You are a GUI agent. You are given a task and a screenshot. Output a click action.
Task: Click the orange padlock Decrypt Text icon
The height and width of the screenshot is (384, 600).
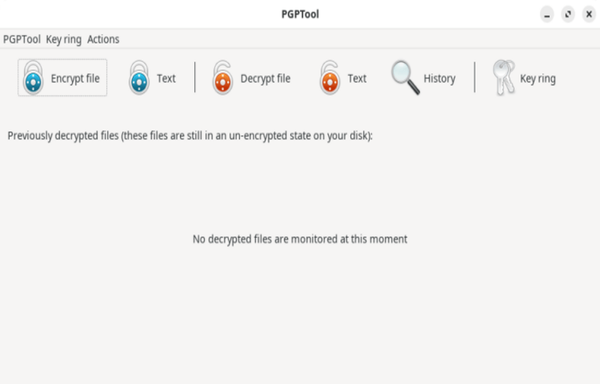pyautogui.click(x=330, y=78)
